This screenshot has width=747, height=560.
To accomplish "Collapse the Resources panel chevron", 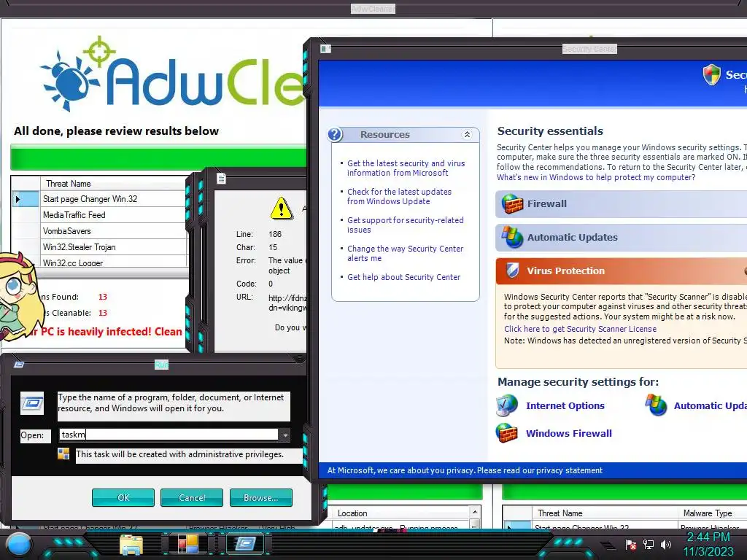I will pos(467,135).
